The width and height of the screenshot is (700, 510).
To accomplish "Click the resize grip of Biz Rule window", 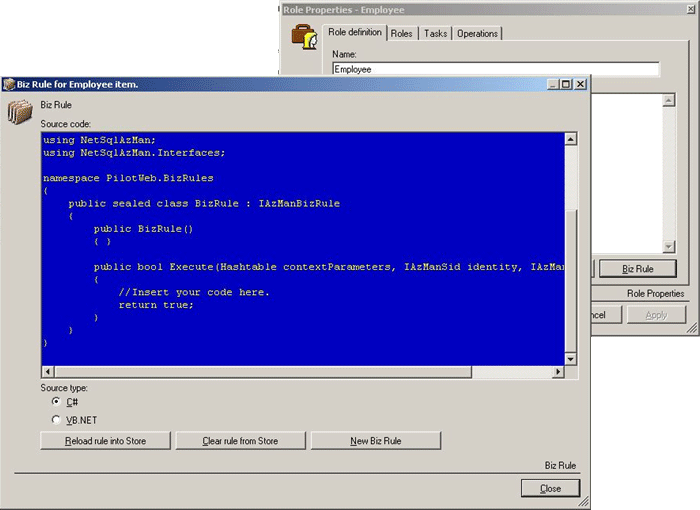I will pos(583,502).
